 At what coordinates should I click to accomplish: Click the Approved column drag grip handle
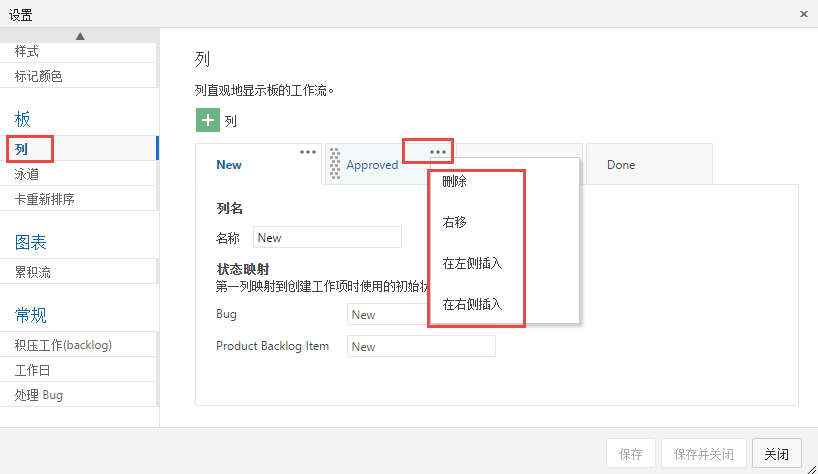(x=335, y=164)
